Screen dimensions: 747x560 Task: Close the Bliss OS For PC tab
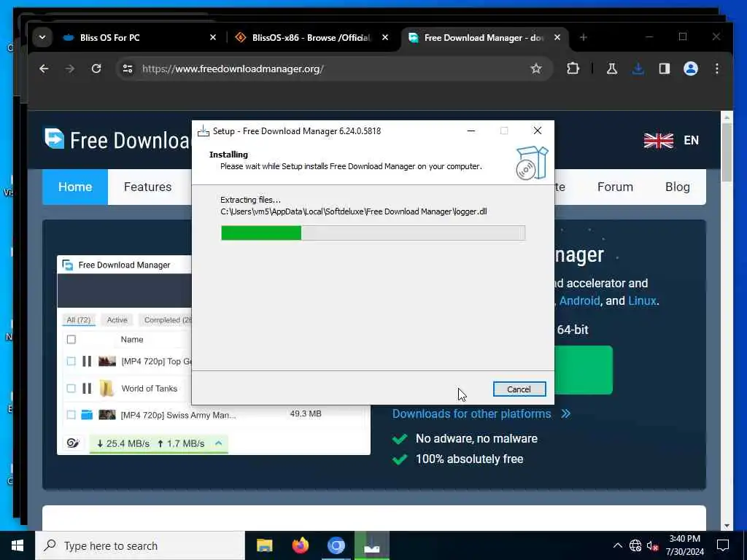[213, 37]
